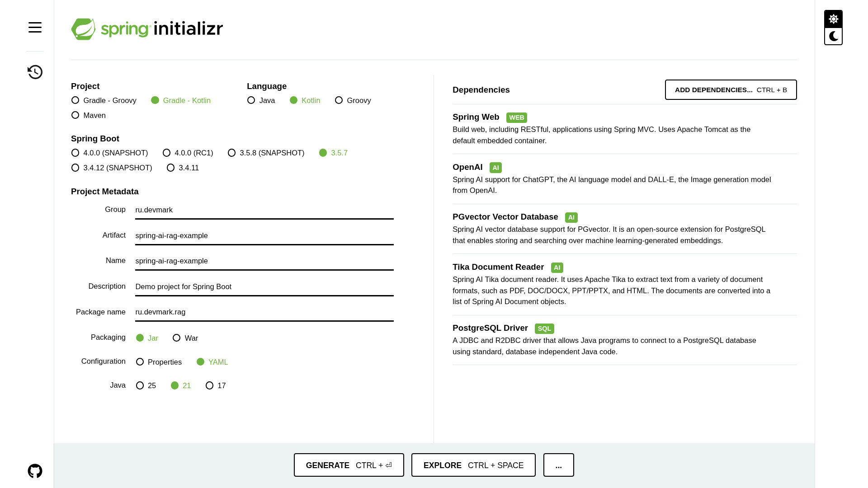868x488 pixels.
Task: Open the GitHub icon link
Action: coord(35,471)
